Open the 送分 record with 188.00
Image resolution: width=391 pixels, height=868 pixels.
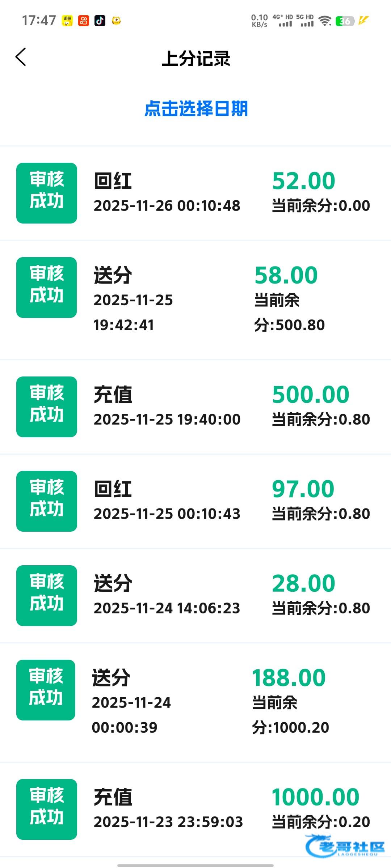(195, 702)
